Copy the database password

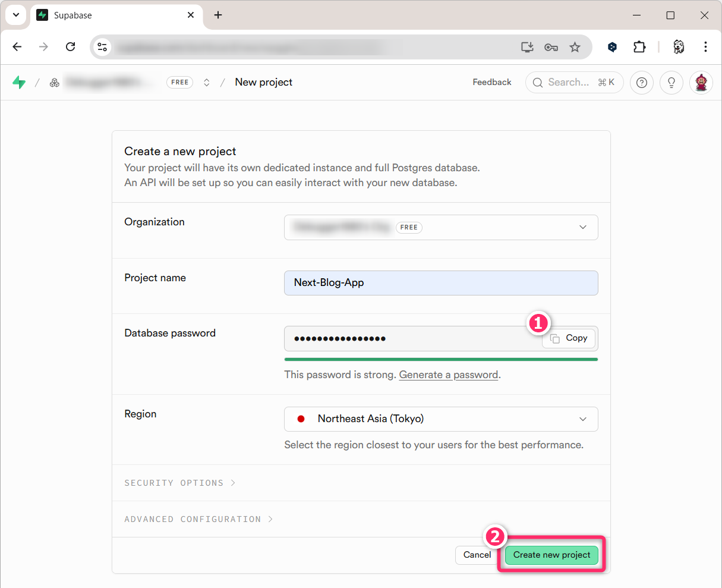[x=569, y=338]
